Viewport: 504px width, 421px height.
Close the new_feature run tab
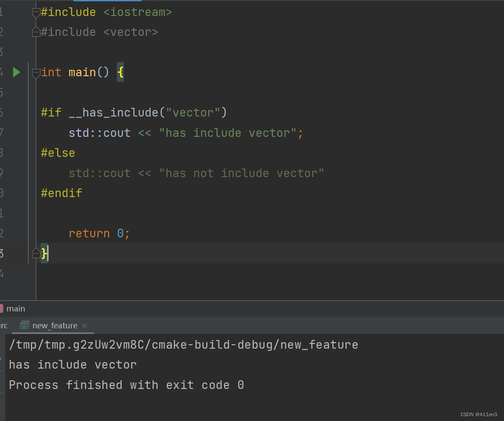(85, 325)
